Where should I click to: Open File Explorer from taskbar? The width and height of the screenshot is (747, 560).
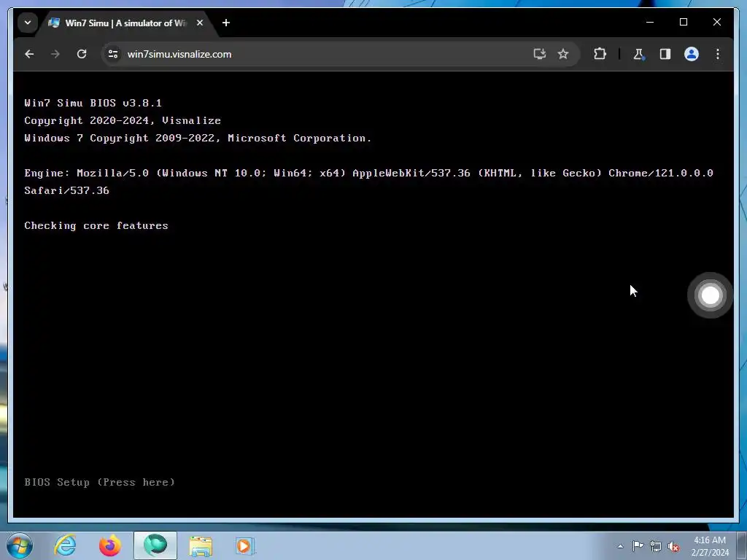point(201,546)
